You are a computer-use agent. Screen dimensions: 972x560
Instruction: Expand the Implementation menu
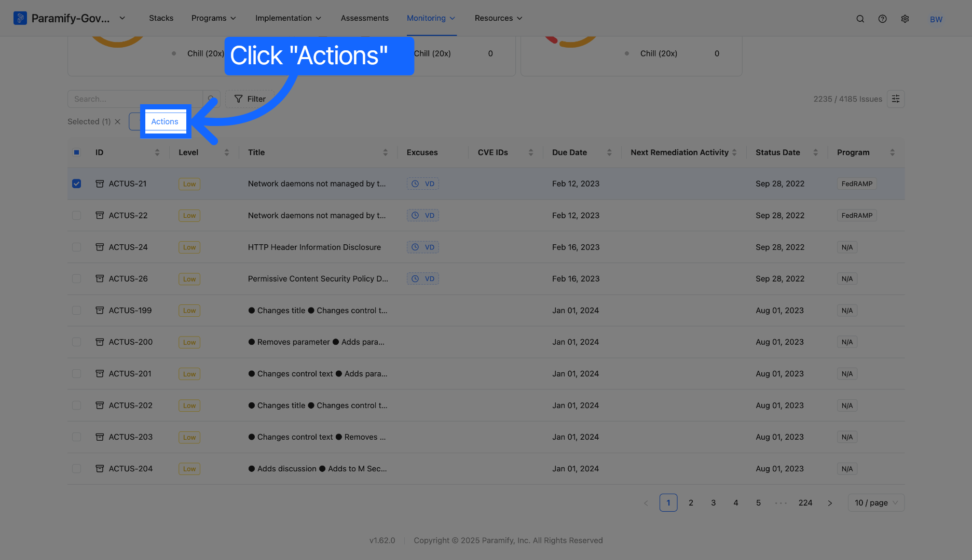[x=288, y=18]
